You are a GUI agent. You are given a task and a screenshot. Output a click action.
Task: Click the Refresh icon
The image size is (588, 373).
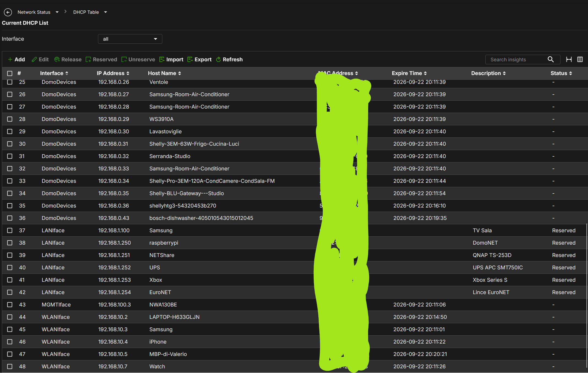click(218, 59)
